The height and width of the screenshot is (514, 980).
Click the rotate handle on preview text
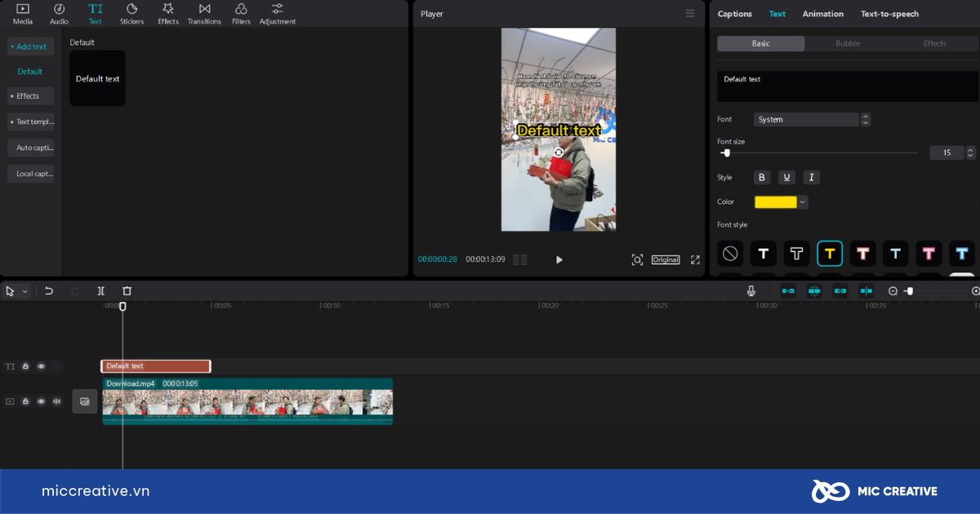559,153
